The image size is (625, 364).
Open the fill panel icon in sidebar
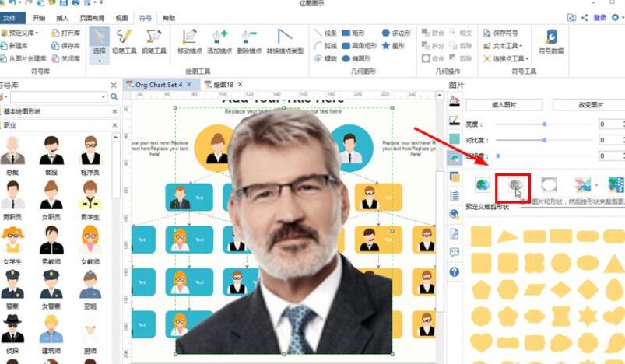point(455,100)
